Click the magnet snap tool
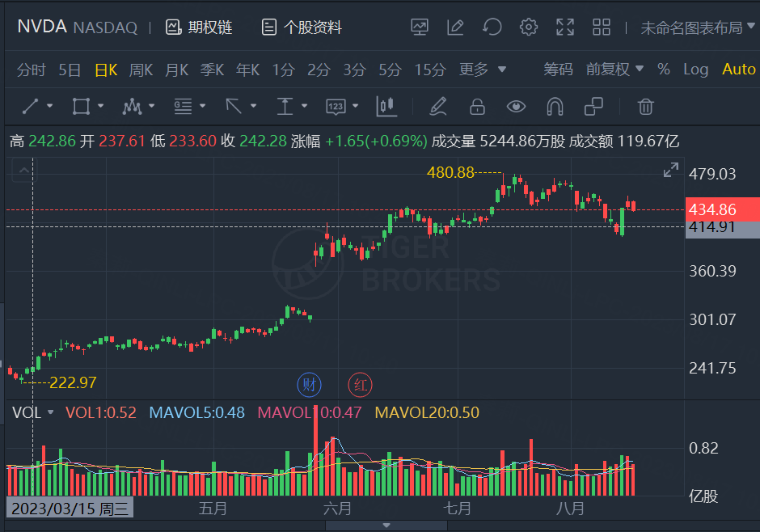 click(555, 106)
